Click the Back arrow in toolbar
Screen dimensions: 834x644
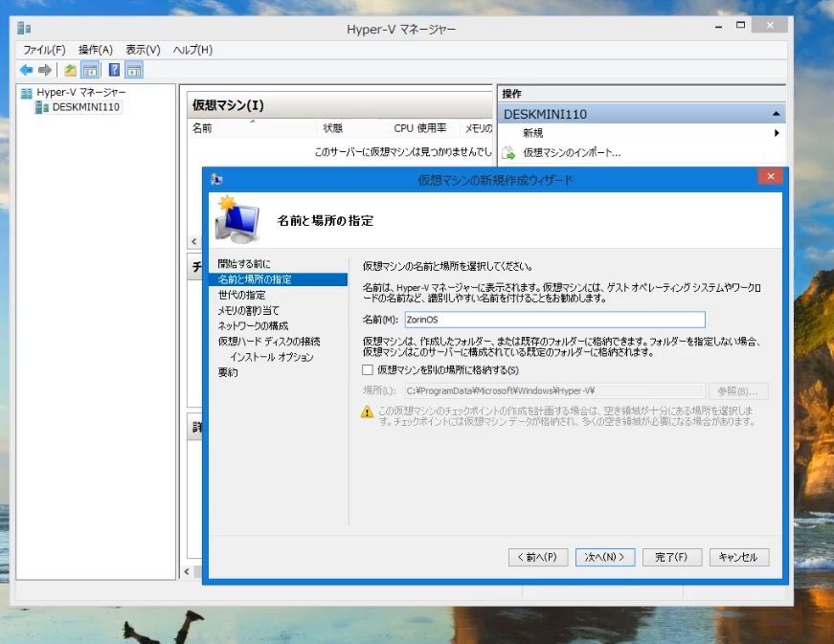click(x=26, y=70)
